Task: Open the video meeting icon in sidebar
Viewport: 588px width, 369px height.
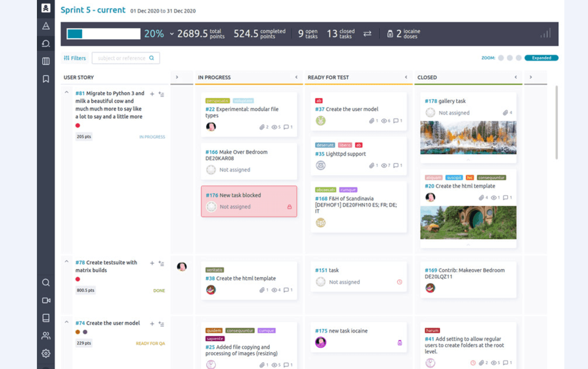Action: point(46,300)
